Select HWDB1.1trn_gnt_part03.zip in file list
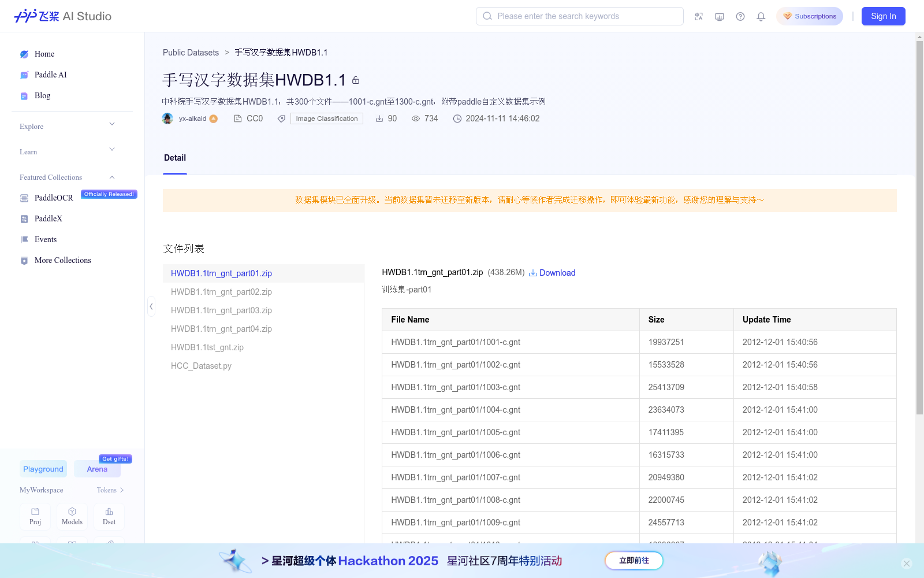This screenshot has height=578, width=924. 263,310
